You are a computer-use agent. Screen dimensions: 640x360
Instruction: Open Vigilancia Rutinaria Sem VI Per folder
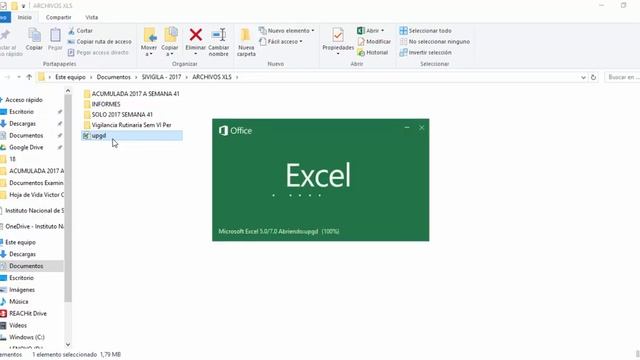(x=127, y=125)
